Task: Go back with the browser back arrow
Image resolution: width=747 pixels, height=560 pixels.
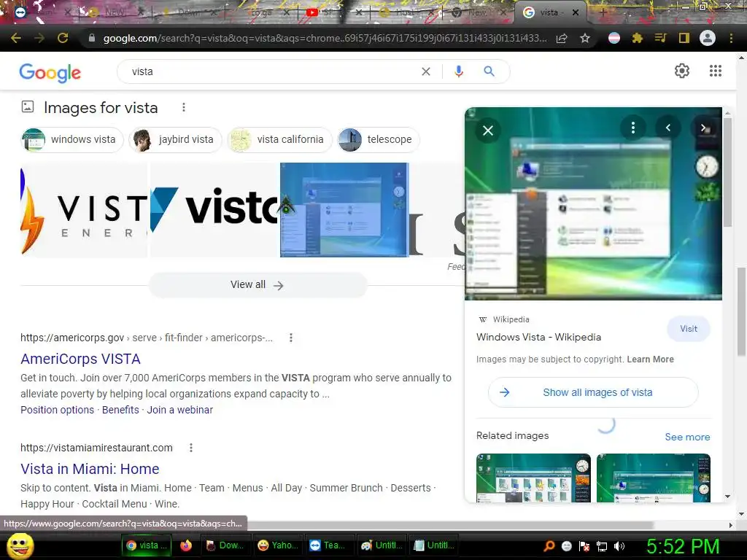Action: pos(16,38)
